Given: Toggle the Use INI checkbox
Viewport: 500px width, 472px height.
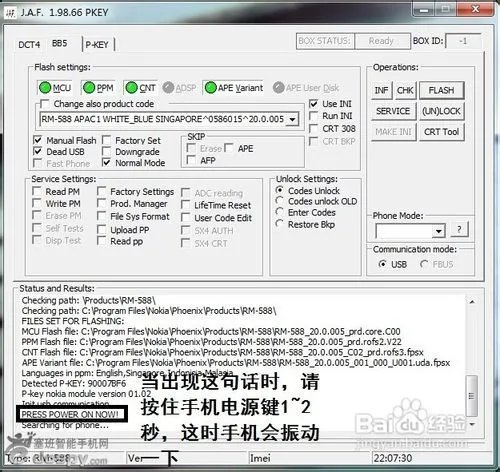Looking at the screenshot, I should [x=313, y=104].
